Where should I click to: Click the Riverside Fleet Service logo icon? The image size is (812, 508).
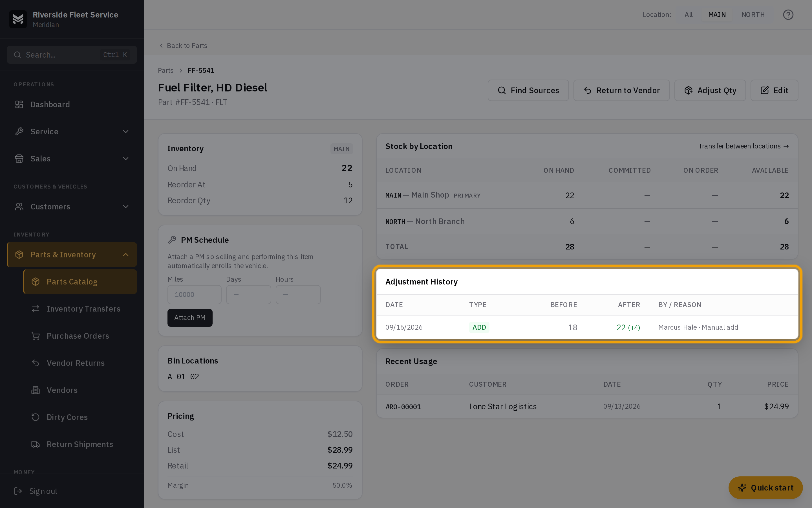[18, 19]
